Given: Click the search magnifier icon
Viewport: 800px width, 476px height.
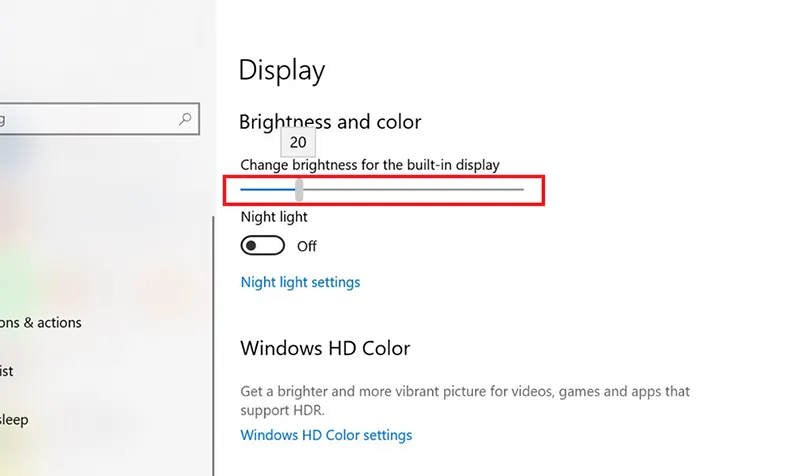Looking at the screenshot, I should pos(185,119).
